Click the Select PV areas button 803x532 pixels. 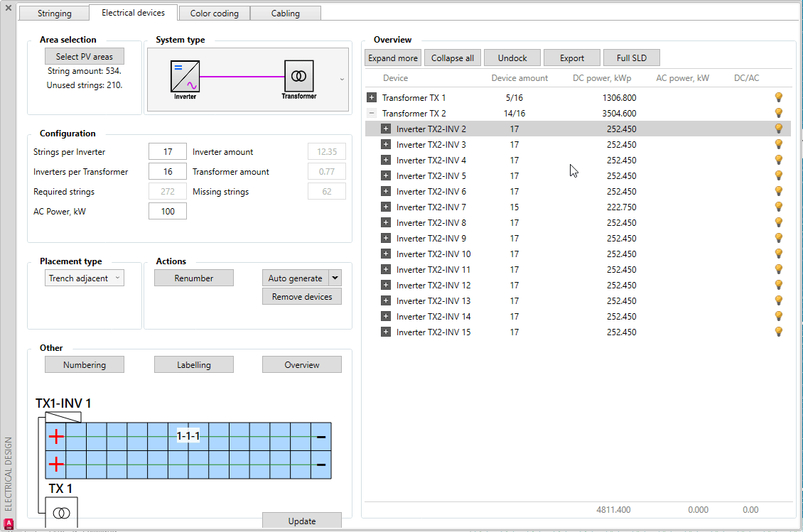coord(85,57)
